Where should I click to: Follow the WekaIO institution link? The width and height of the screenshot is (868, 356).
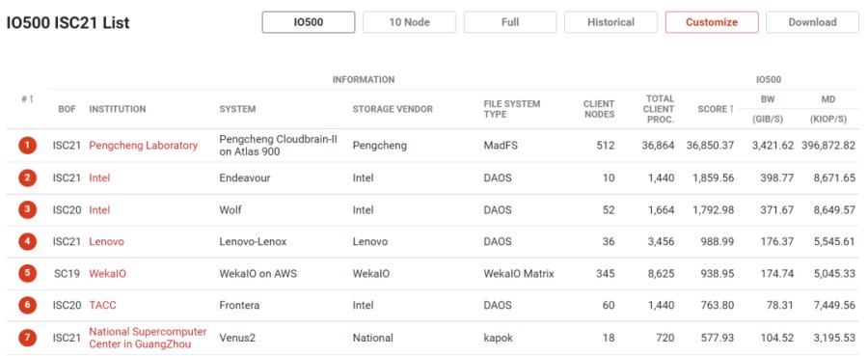coord(107,273)
